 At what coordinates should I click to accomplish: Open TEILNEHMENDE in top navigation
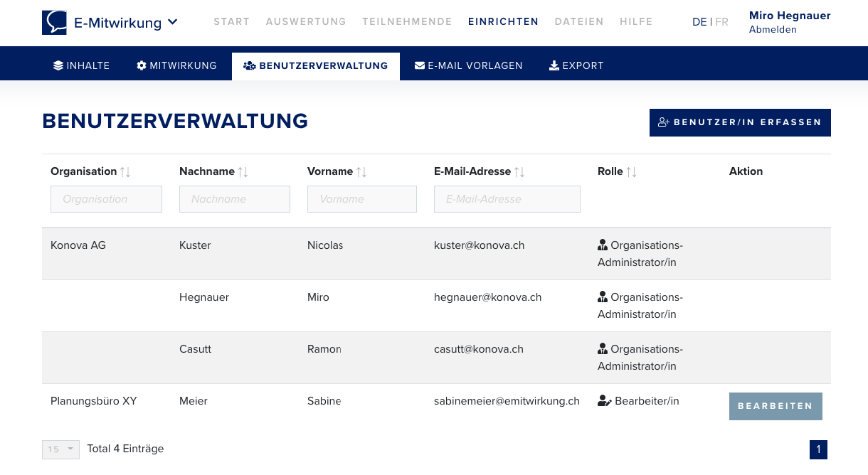pyautogui.click(x=407, y=22)
